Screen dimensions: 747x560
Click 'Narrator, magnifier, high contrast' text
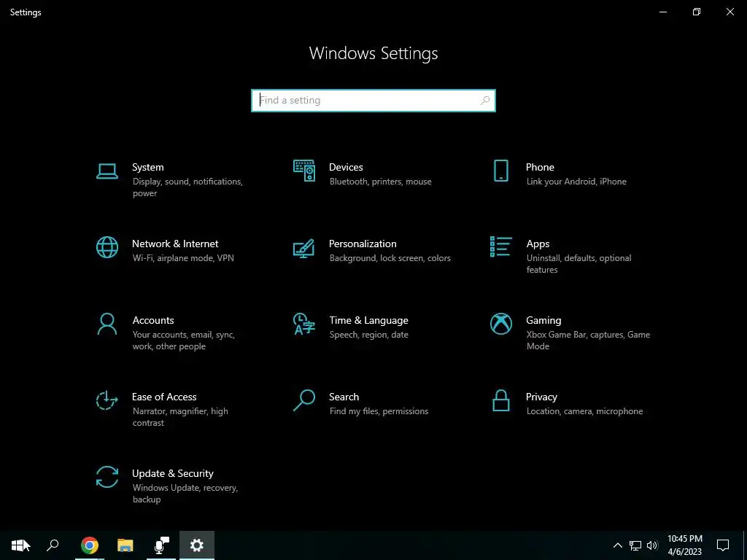(x=180, y=416)
